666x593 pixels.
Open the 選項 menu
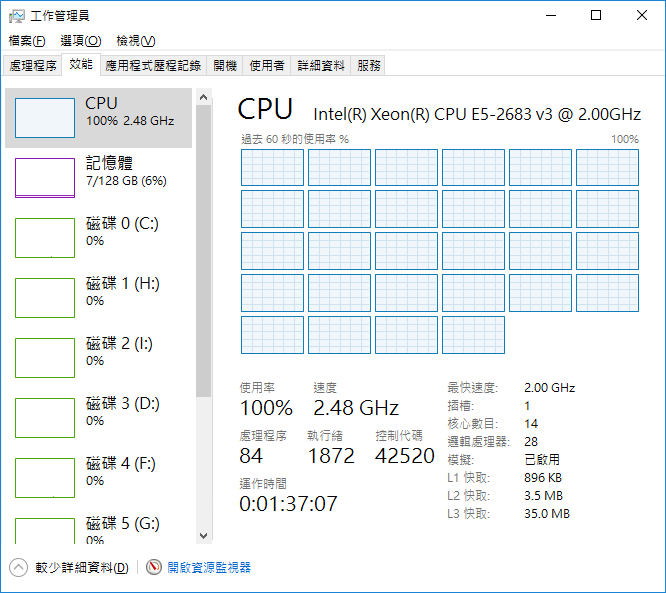(80, 41)
